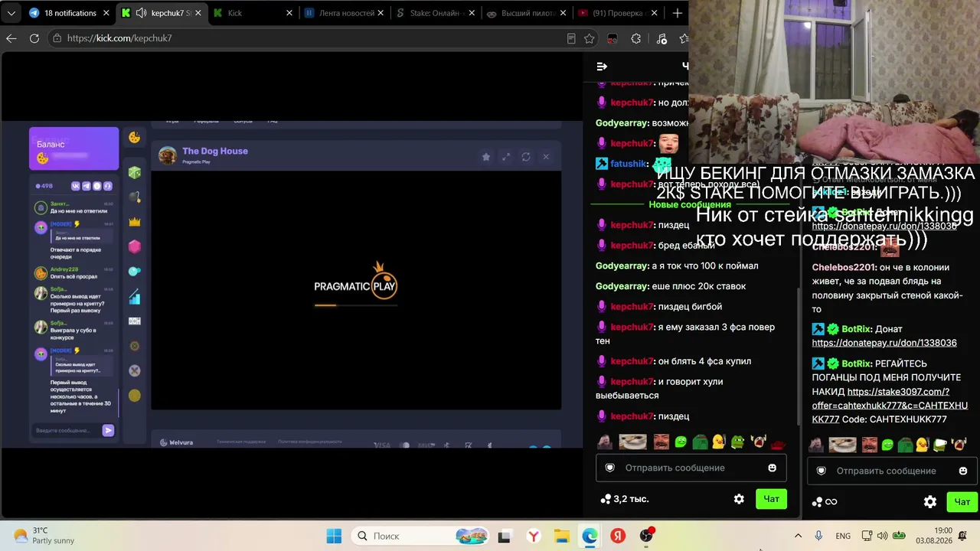Click Отправить сообщение field in left chat
This screenshot has width=980, height=551.
691,468
